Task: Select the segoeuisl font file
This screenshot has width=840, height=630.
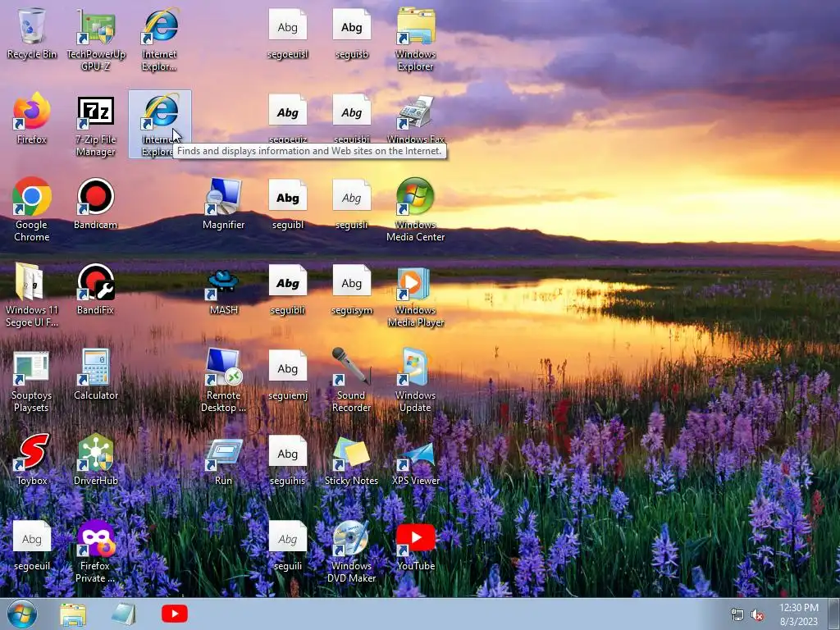Action: [x=288, y=33]
